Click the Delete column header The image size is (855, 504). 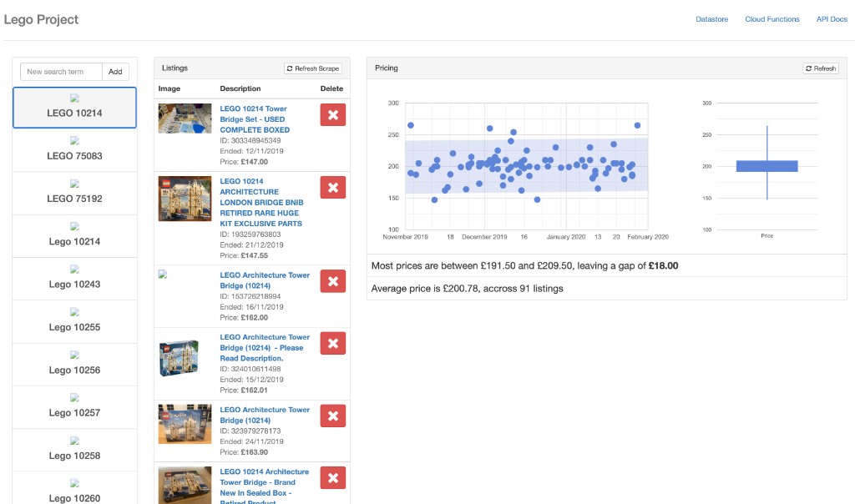coord(331,88)
